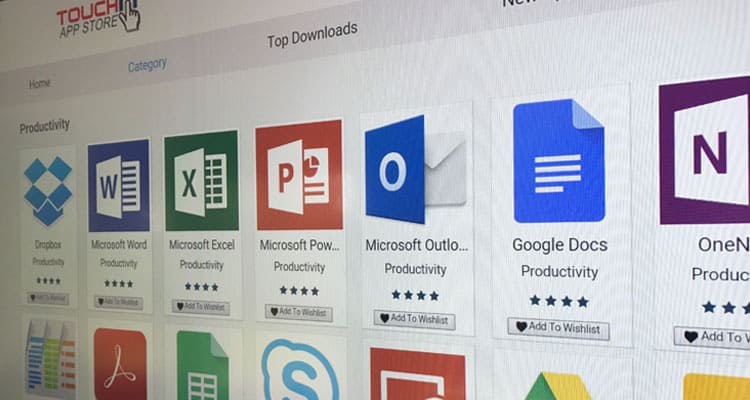750x400 pixels.
Task: Add Microsoft Outlook to wishlist
Action: click(414, 319)
